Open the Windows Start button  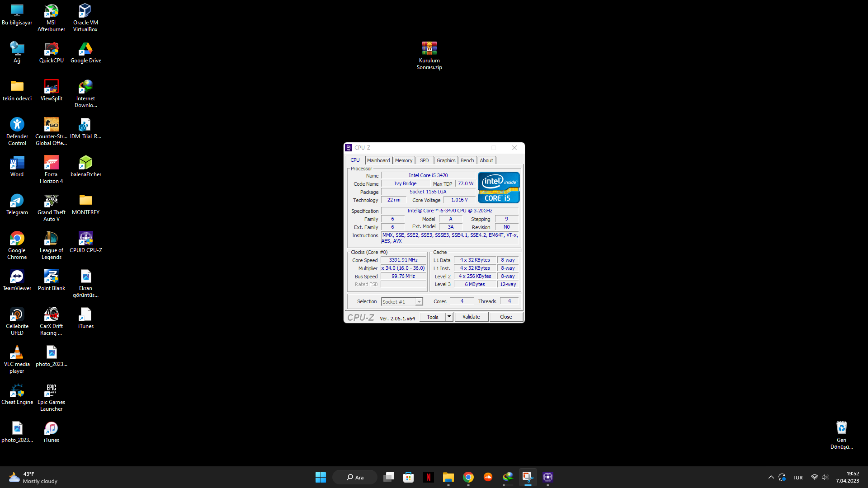click(x=321, y=477)
